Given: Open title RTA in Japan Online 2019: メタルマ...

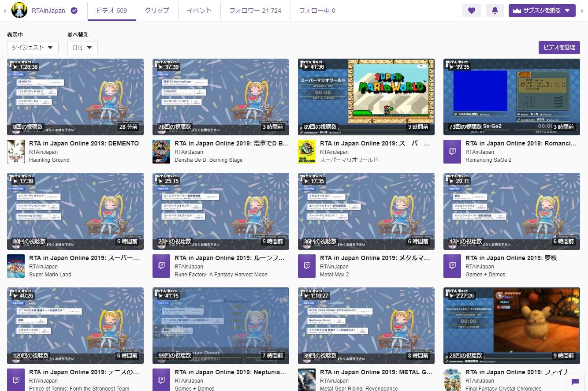Looking at the screenshot, I should coord(375,258).
